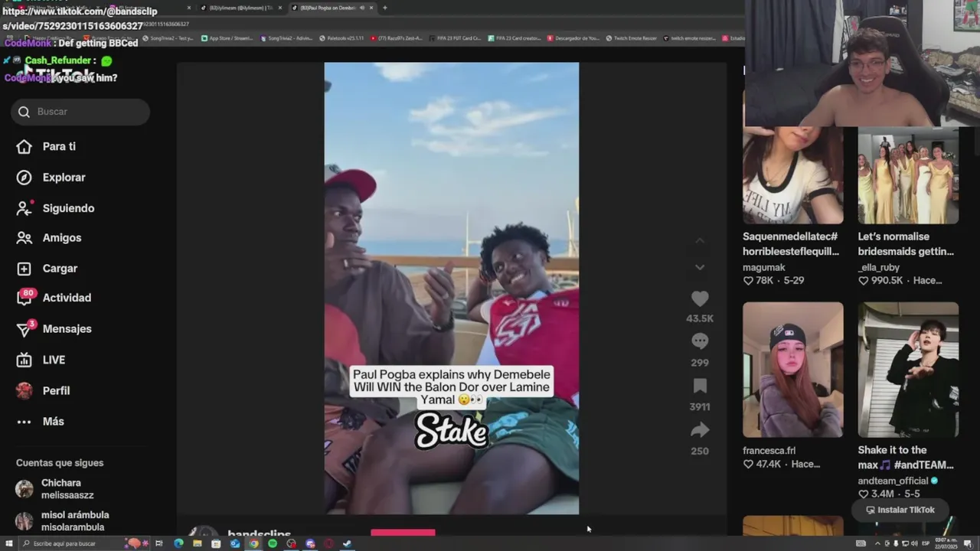Image resolution: width=980 pixels, height=551 pixels.
Task: Focus the Buscar search field
Action: coord(80,112)
